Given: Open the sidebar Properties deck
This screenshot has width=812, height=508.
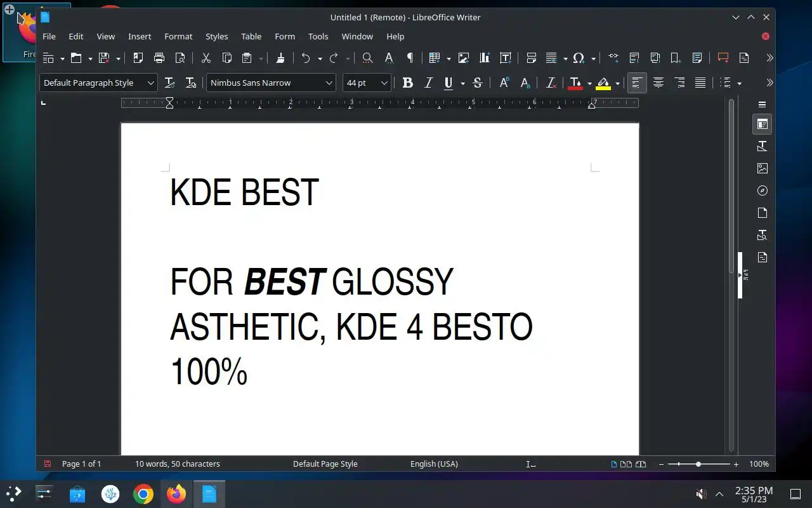Looking at the screenshot, I should point(762,124).
